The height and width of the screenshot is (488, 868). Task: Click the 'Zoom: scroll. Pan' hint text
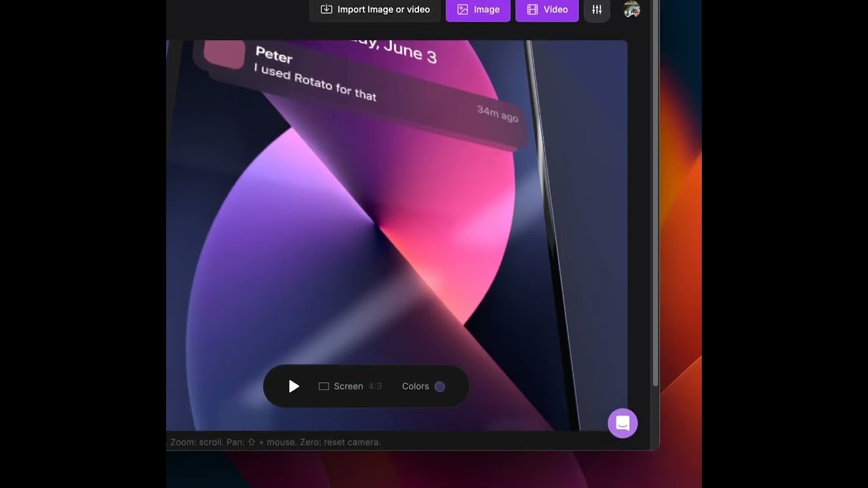(275, 442)
